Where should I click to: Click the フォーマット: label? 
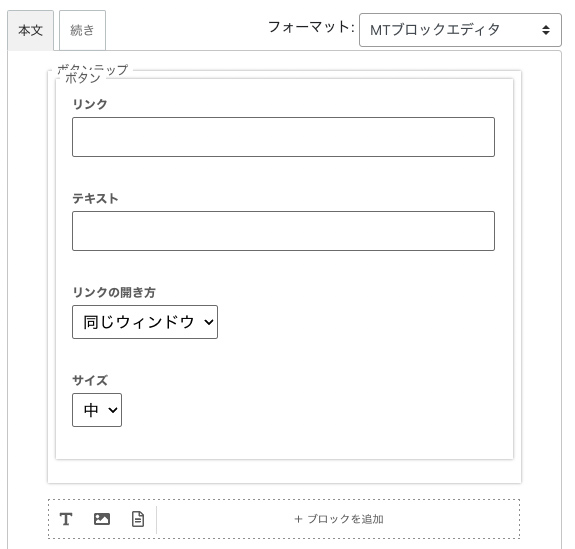pyautogui.click(x=311, y=27)
